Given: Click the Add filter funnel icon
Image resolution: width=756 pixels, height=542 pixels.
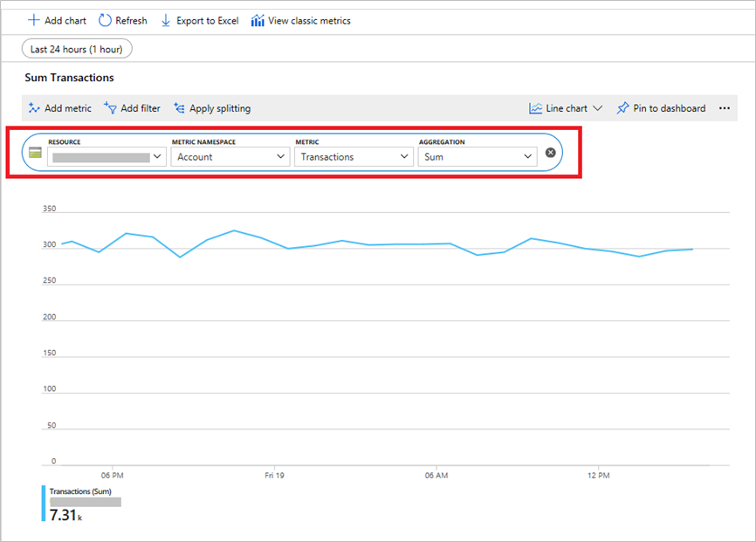Looking at the screenshot, I should click(x=112, y=108).
